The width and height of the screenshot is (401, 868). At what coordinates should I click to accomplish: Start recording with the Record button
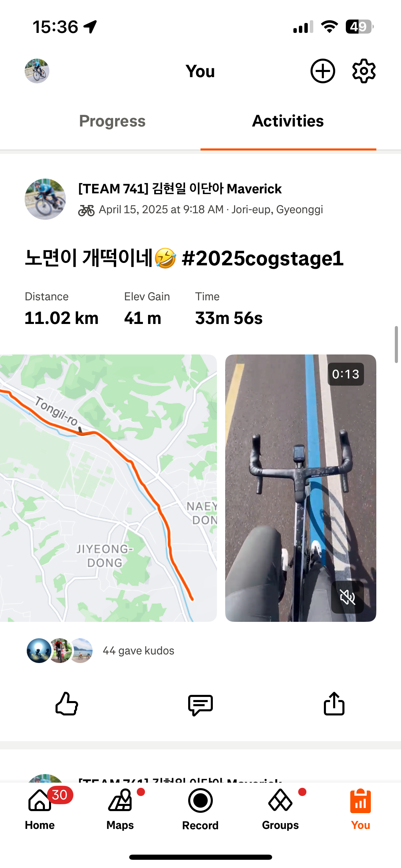[x=200, y=809]
